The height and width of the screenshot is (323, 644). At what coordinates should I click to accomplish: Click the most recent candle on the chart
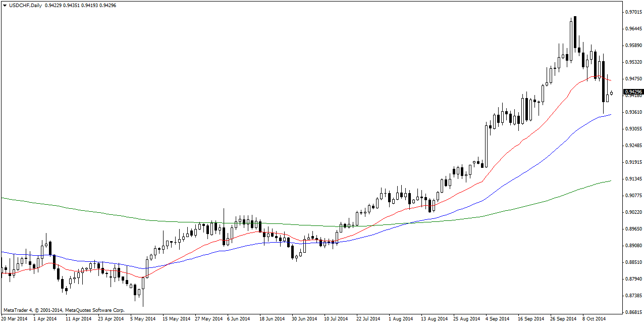(x=612, y=93)
